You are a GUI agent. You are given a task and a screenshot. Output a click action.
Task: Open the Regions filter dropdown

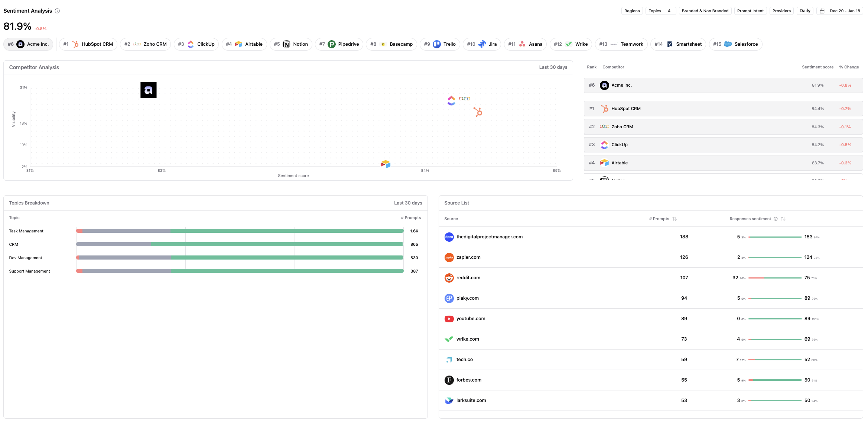(x=632, y=11)
